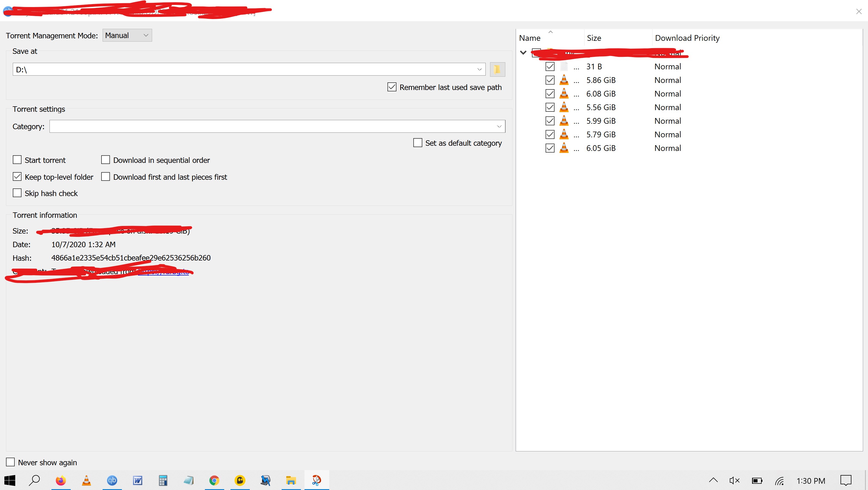This screenshot has height=490, width=868.
Task: Check Never show again
Action: coord(10,462)
